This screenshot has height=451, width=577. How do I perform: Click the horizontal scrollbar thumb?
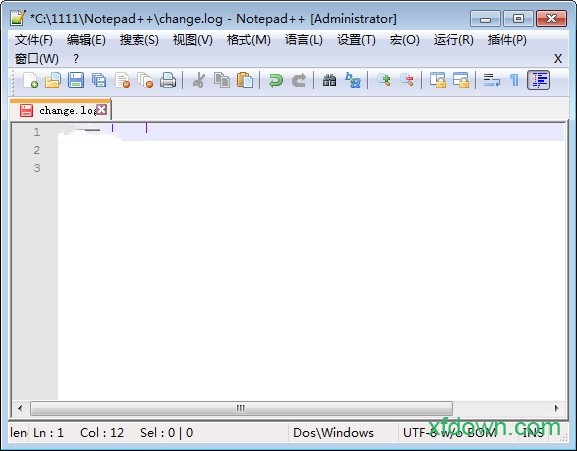pyautogui.click(x=241, y=408)
